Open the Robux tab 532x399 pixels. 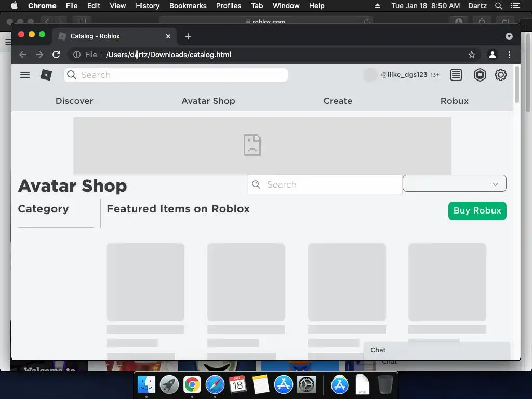(x=454, y=101)
